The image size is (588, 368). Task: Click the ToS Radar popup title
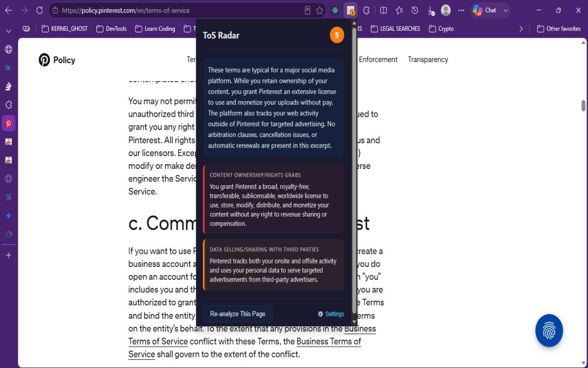click(x=221, y=35)
